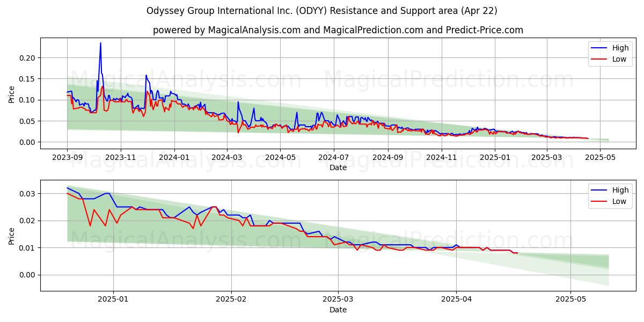Viewport: 644px width, 322px height.
Task: Click y-axis value '0.00' in bottom chart
Action: 28,275
